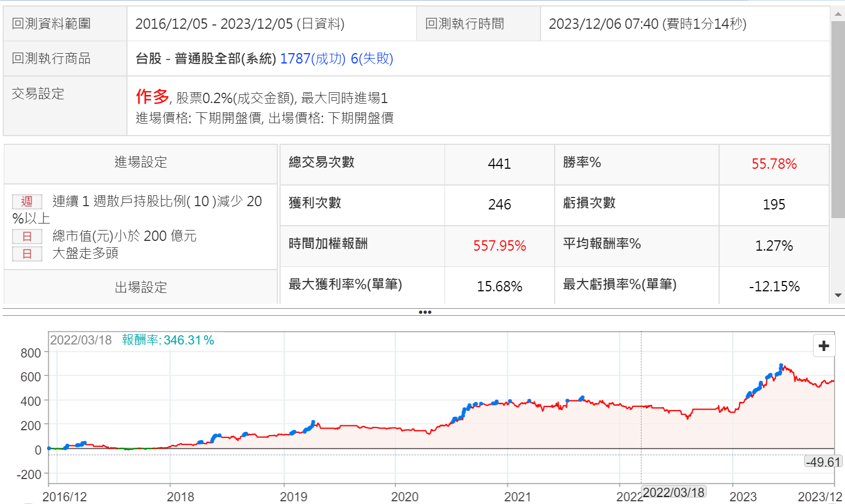Click the red 作多 trade direction text
Screen dimensions: 845x504
(153, 97)
